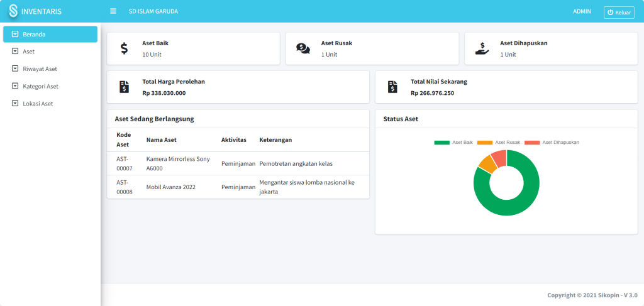The width and height of the screenshot is (644, 306).
Task: Click the Nama Aset column header
Action: tap(162, 139)
